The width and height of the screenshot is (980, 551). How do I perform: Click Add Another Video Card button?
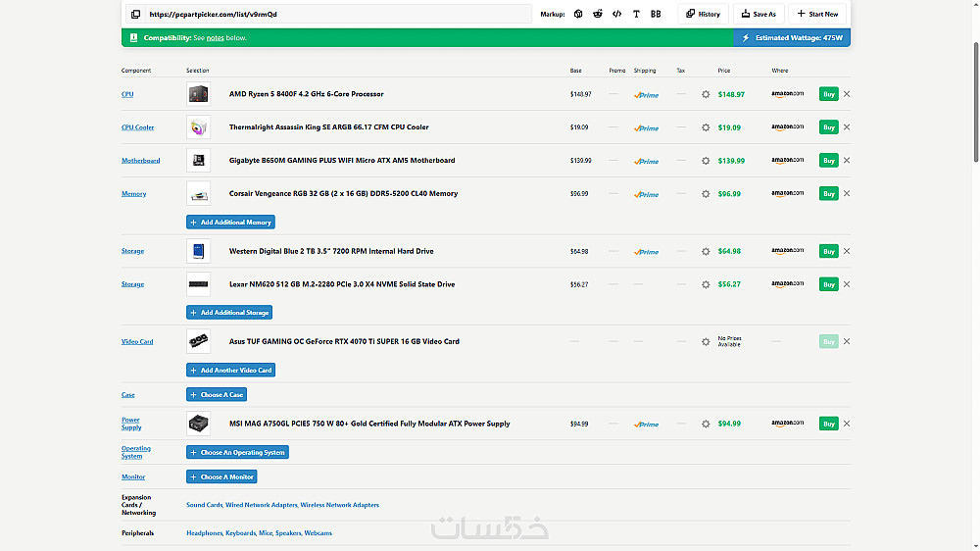(x=230, y=371)
